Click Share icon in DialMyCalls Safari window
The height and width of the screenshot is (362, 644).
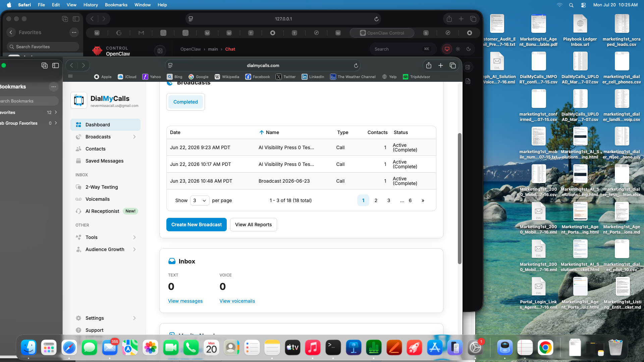(x=429, y=66)
